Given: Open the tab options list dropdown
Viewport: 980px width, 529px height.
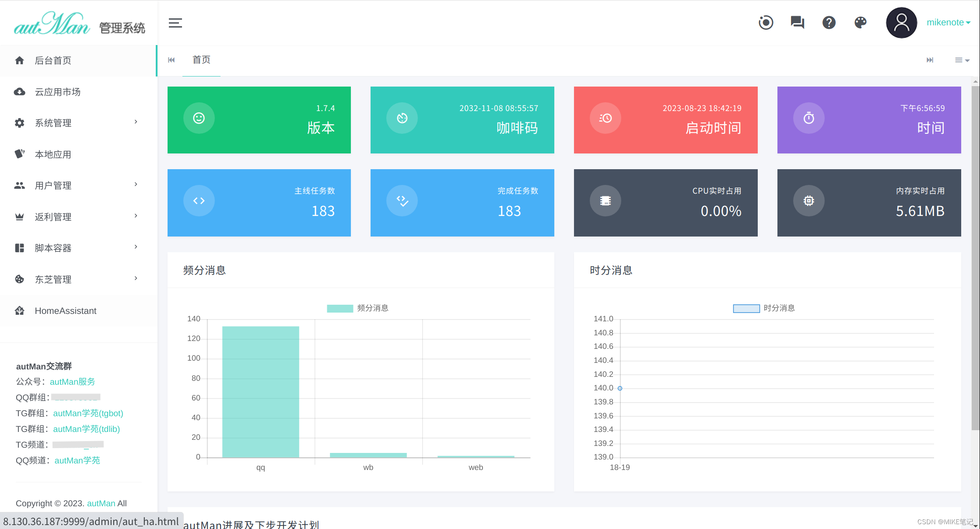Looking at the screenshot, I should (x=961, y=60).
